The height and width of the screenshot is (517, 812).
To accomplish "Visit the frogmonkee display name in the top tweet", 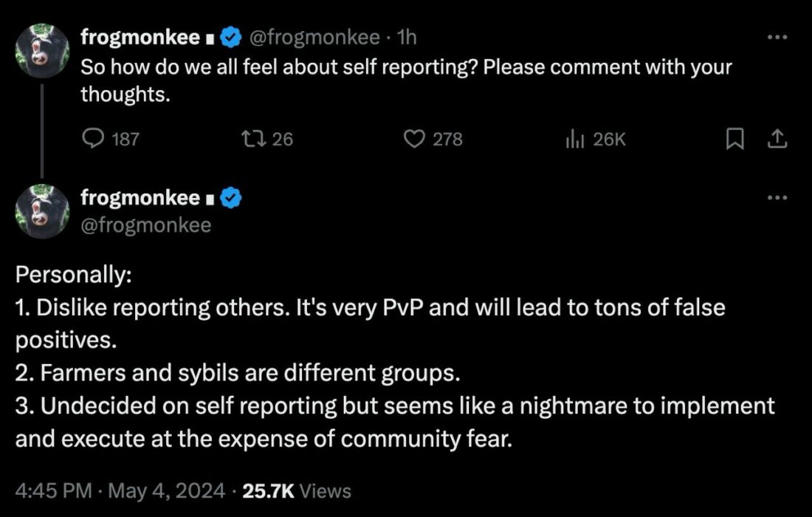I will coord(140,38).
